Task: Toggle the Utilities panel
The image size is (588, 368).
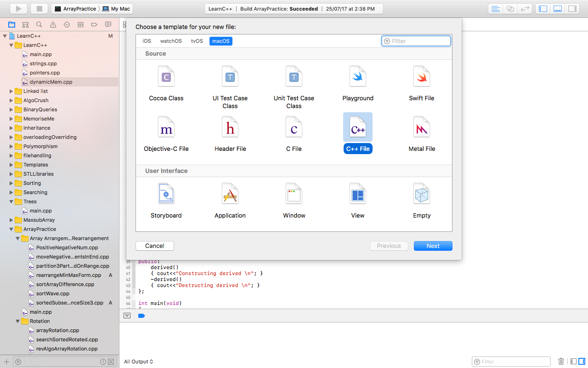Action: [x=572, y=9]
